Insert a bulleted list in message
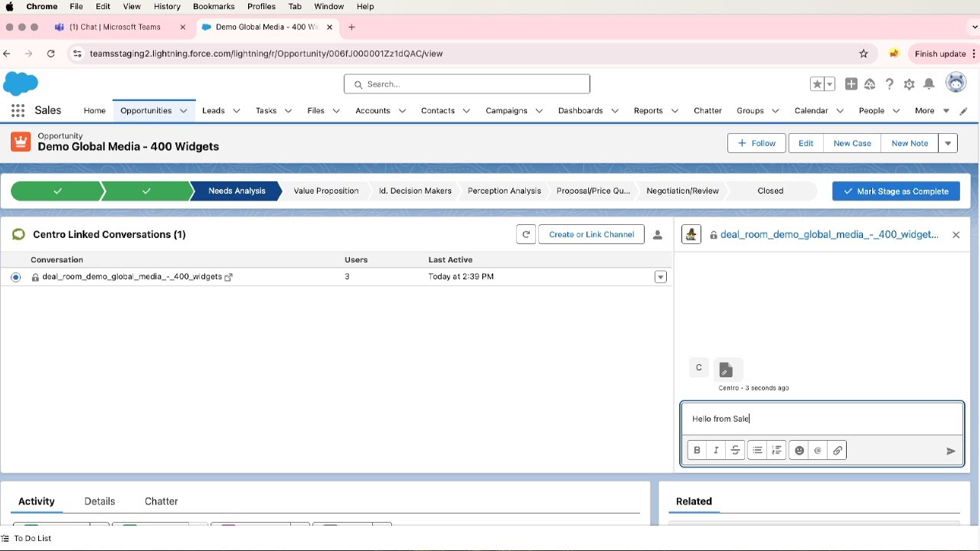Viewport: 980px width, 551px height. pos(757,451)
